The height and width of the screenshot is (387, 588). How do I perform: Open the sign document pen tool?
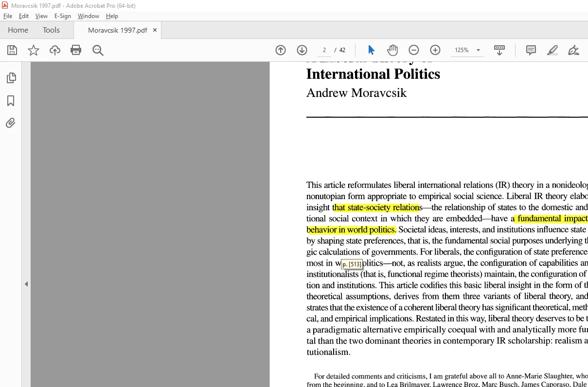coord(574,50)
